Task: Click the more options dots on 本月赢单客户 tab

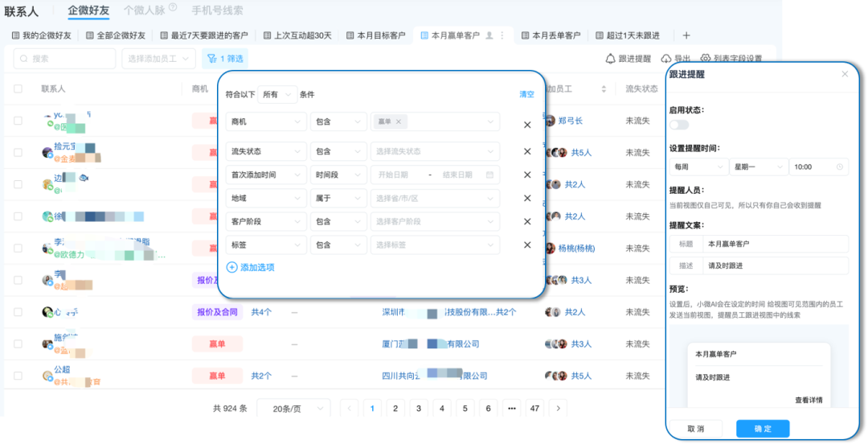Action: click(502, 35)
